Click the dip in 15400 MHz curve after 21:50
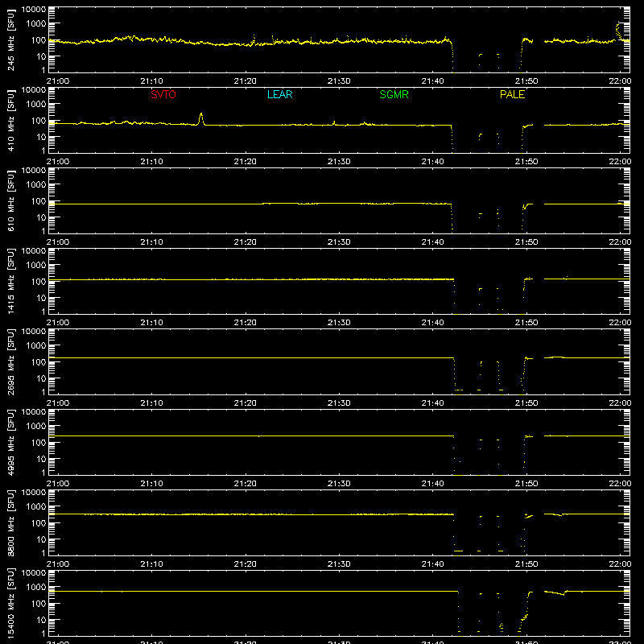This screenshot has height=644, width=644. click(563, 594)
